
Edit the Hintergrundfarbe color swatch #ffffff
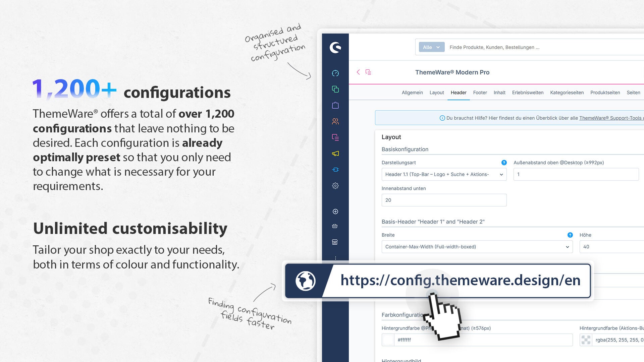click(x=387, y=340)
